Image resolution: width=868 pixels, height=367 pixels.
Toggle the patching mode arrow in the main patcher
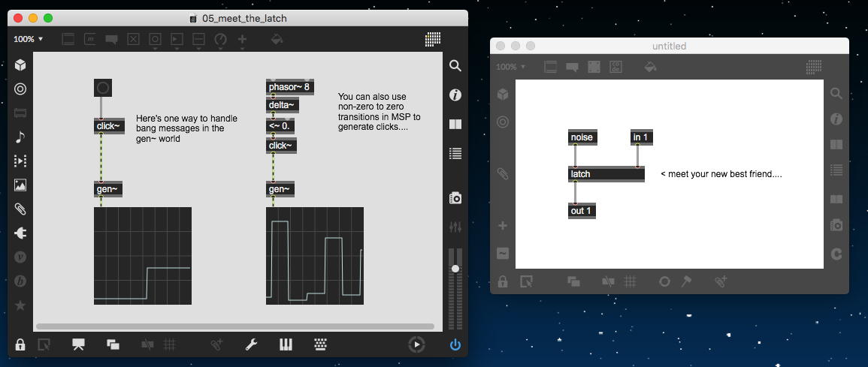[x=44, y=345]
